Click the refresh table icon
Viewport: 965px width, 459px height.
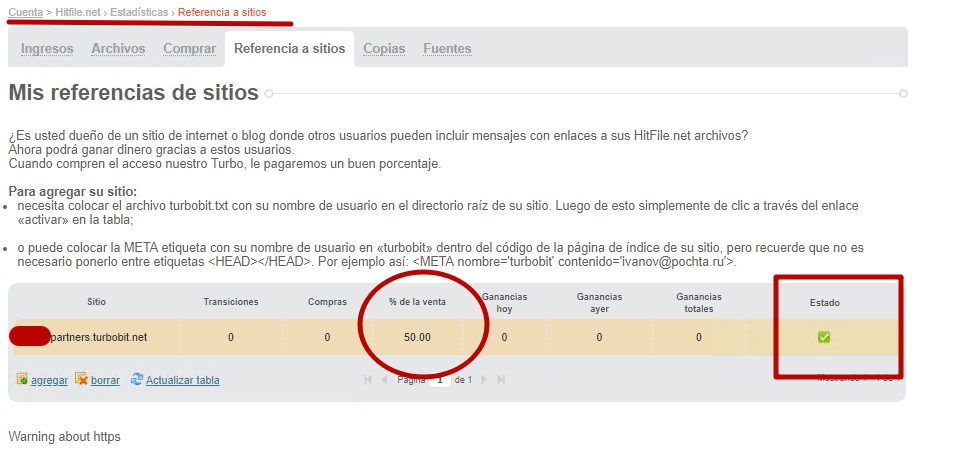click(137, 379)
